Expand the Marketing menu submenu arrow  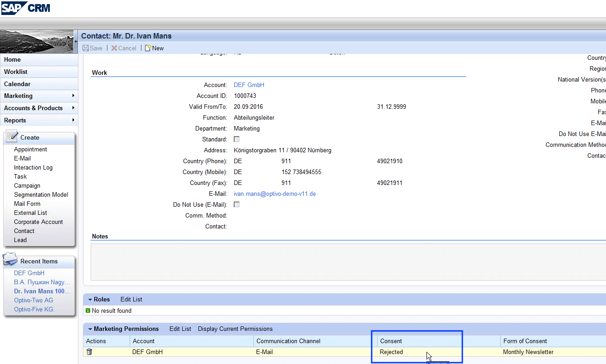73,96
